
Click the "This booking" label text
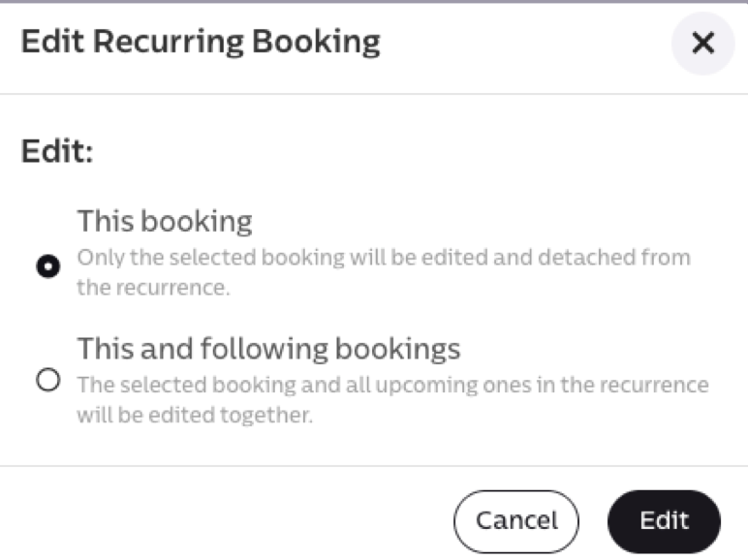(165, 221)
